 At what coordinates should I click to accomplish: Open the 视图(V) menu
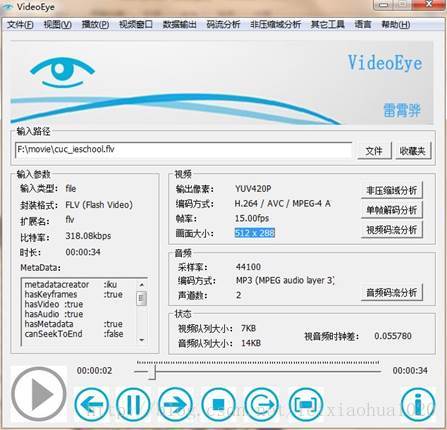point(58,25)
